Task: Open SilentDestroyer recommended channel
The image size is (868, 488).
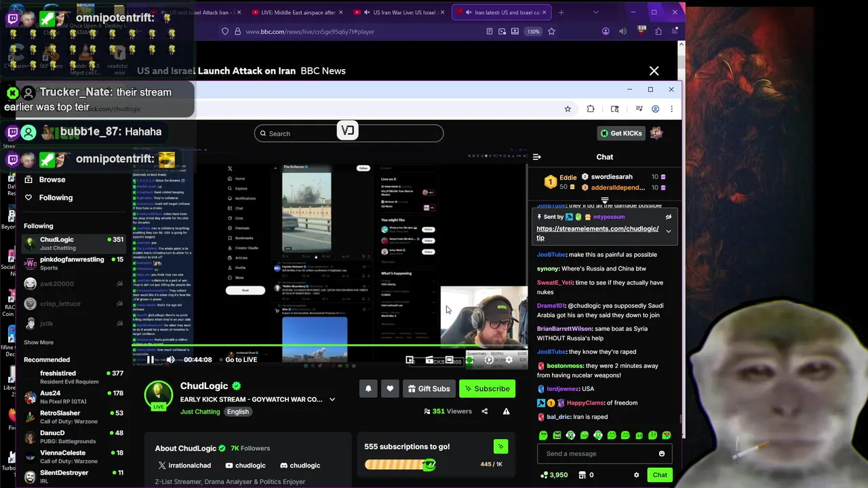Action: click(x=74, y=476)
